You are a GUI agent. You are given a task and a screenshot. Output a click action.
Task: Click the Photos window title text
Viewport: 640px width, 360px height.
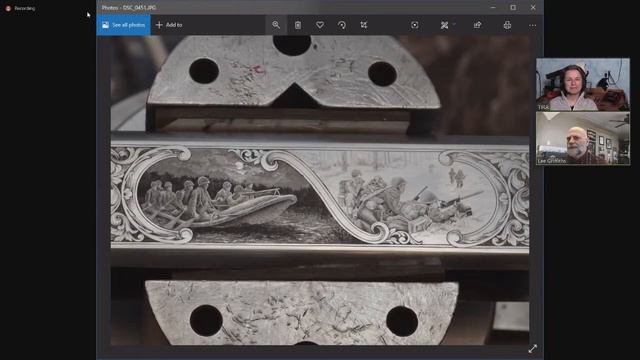point(129,8)
